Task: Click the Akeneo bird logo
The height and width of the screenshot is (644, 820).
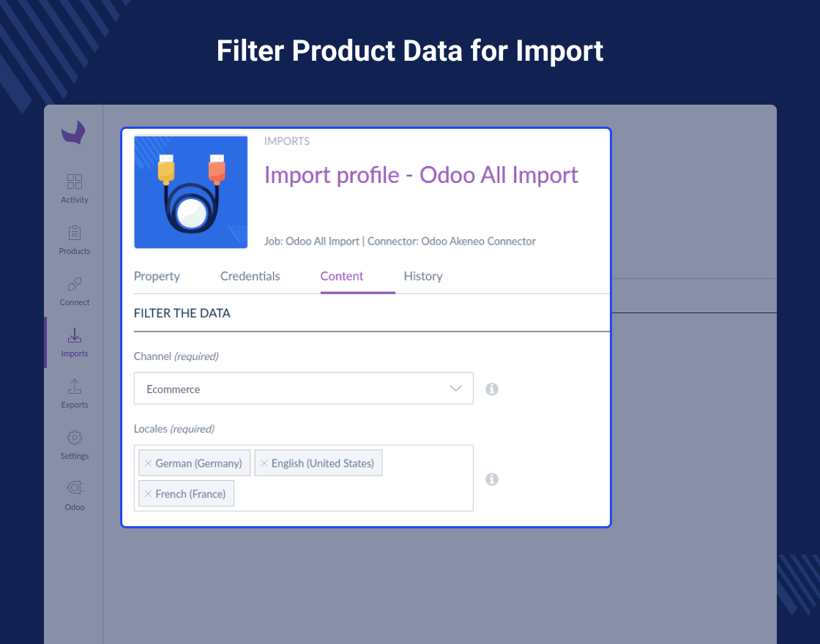Action: pos(73,132)
